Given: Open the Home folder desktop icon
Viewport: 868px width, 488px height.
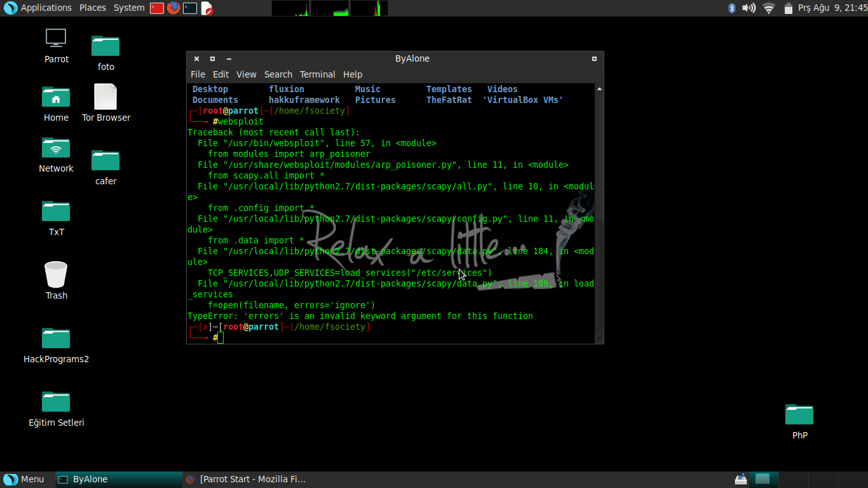Looking at the screenshot, I should click(x=56, y=104).
